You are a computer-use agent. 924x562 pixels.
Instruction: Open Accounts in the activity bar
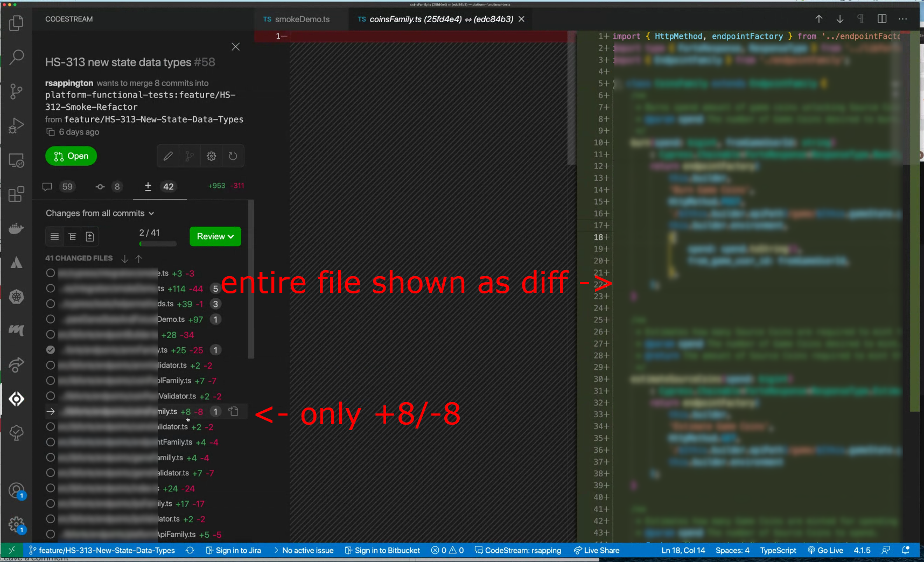click(x=16, y=491)
